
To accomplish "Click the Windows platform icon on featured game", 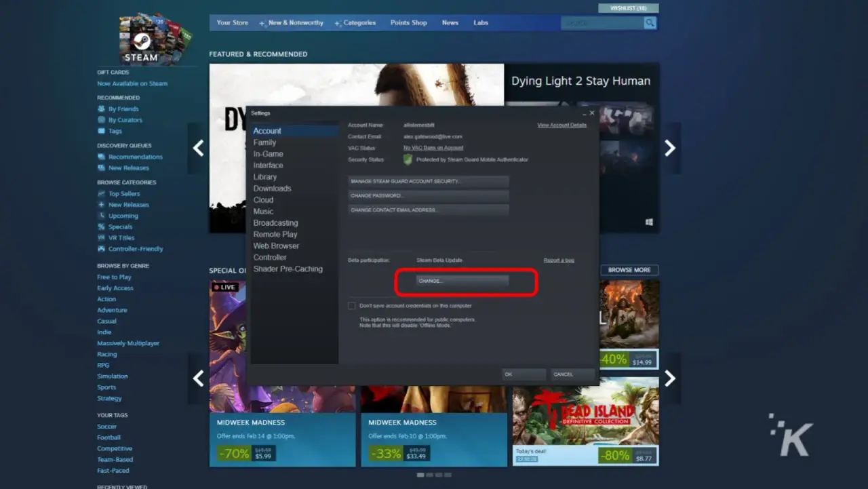I will [649, 222].
